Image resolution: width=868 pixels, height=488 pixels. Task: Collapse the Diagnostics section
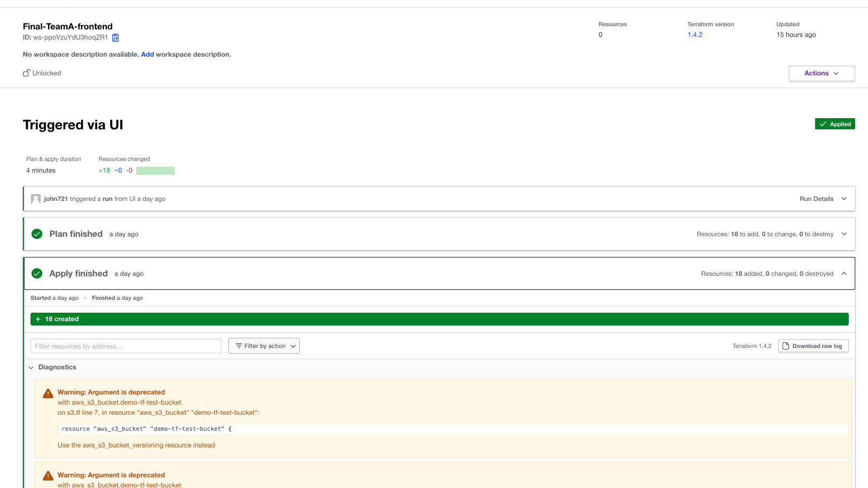(30, 367)
